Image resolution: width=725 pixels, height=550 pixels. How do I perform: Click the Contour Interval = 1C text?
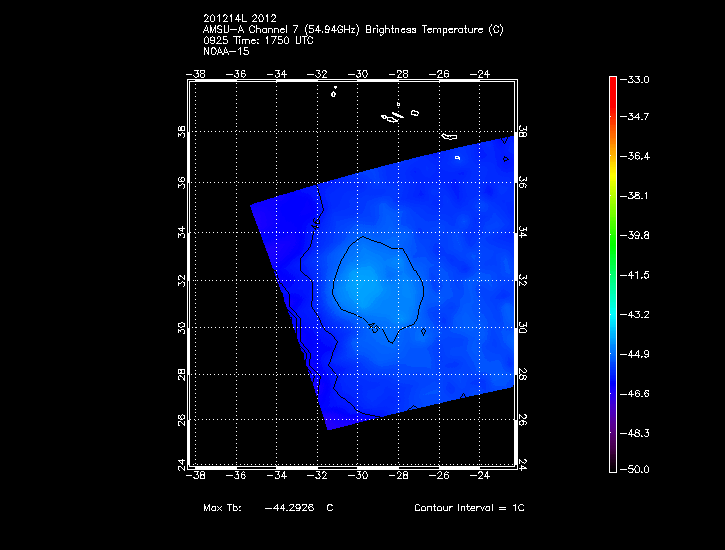[x=469, y=508]
